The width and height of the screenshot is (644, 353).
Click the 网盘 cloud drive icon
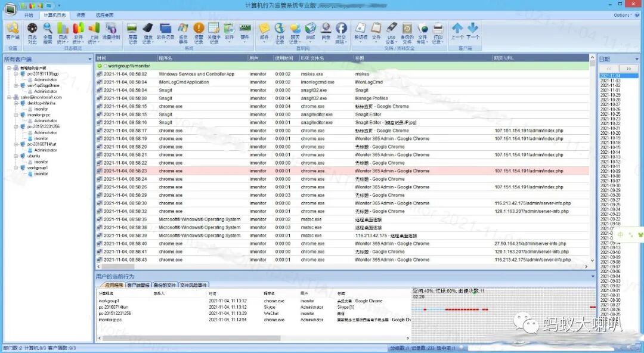[x=326, y=31]
